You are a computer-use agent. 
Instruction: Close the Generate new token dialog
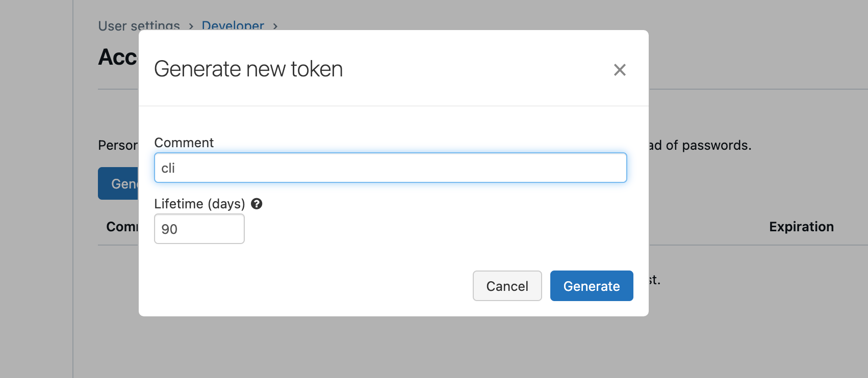point(620,70)
